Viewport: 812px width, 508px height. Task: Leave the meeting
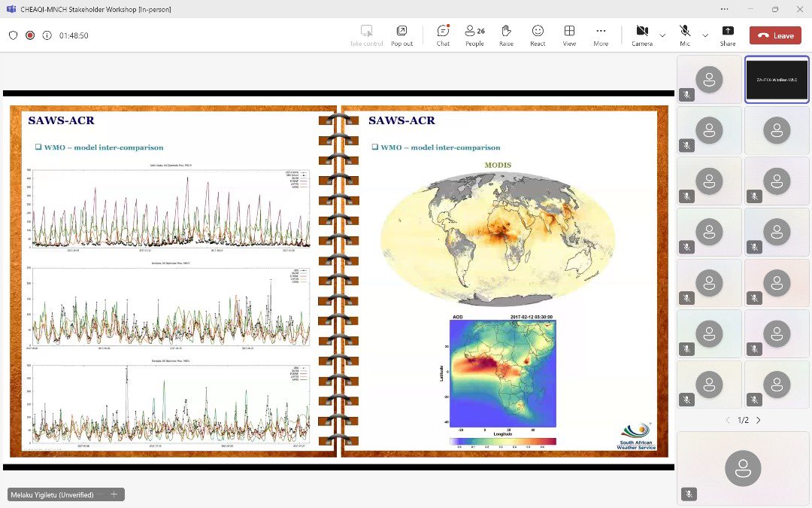[x=775, y=35]
